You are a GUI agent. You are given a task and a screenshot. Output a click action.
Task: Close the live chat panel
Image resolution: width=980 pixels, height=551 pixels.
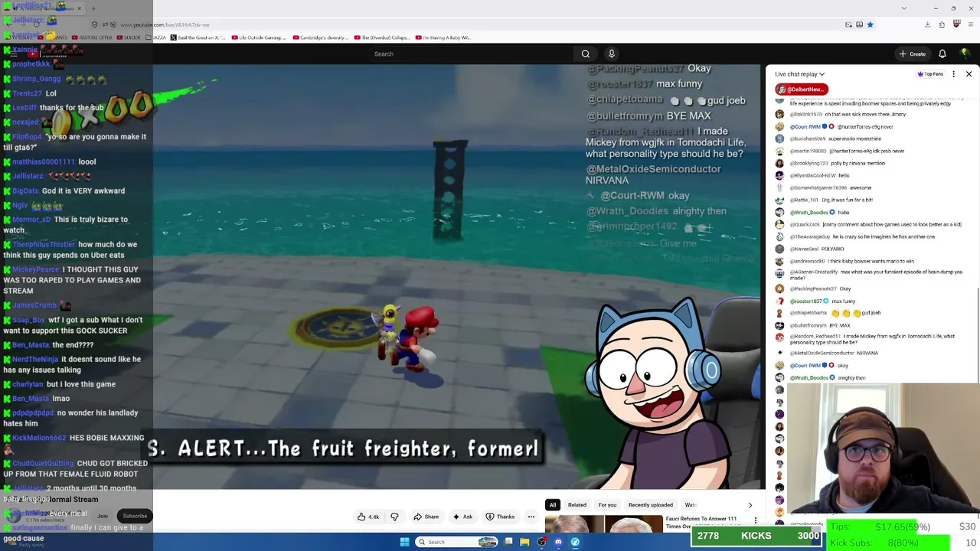tap(969, 74)
